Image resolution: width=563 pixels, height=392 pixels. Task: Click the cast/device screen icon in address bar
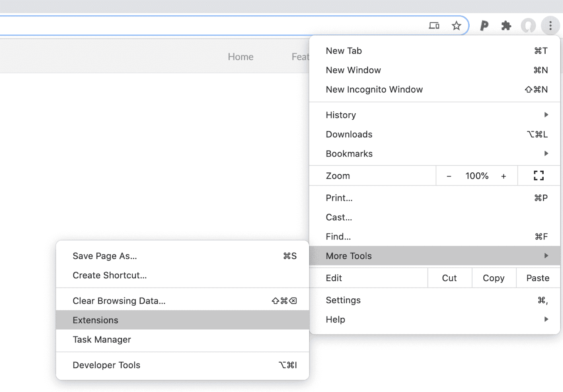point(434,26)
